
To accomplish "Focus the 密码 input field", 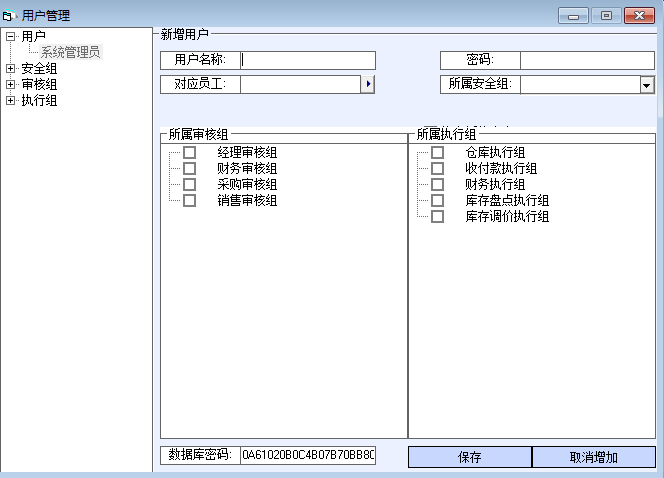I will [x=587, y=60].
